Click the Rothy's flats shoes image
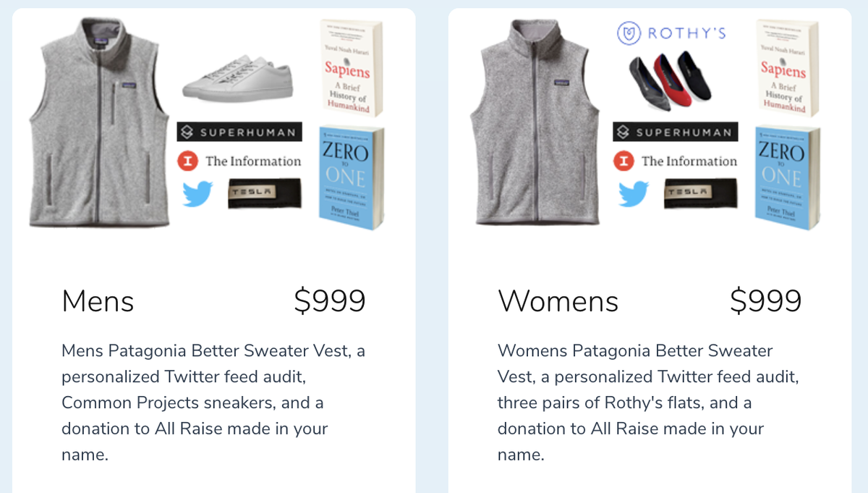Image resolution: width=868 pixels, height=493 pixels. coord(671,82)
